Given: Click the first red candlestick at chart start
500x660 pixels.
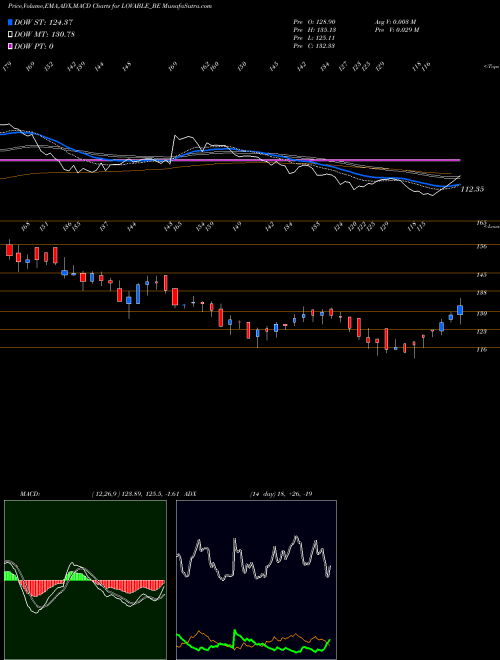Looking at the screenshot, I should [9, 249].
